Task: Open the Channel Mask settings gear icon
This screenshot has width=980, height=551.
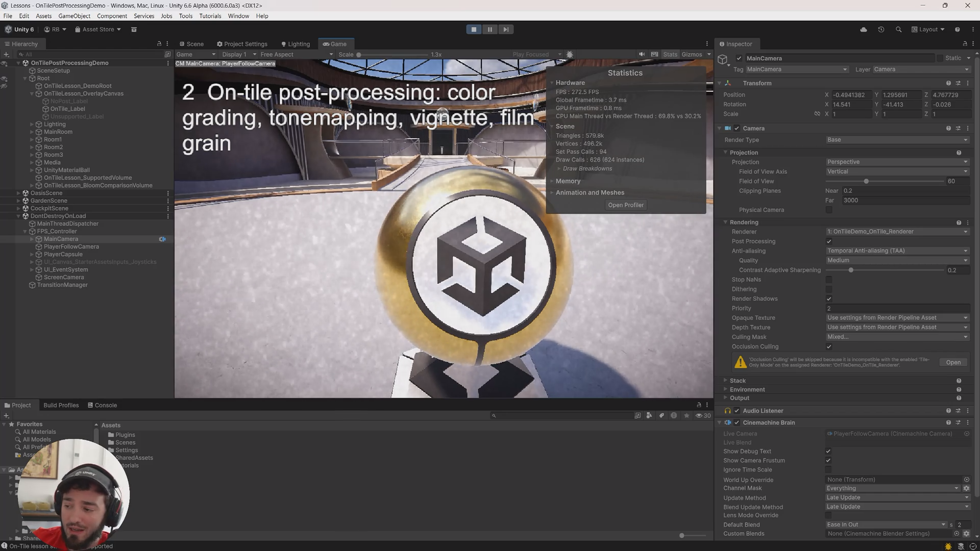Action: point(966,489)
